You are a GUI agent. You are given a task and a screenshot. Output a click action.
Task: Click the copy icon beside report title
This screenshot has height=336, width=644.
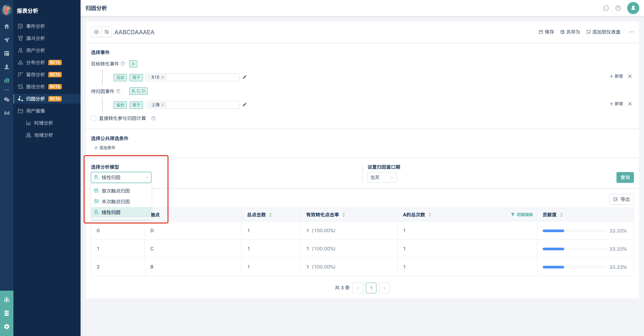(x=107, y=32)
